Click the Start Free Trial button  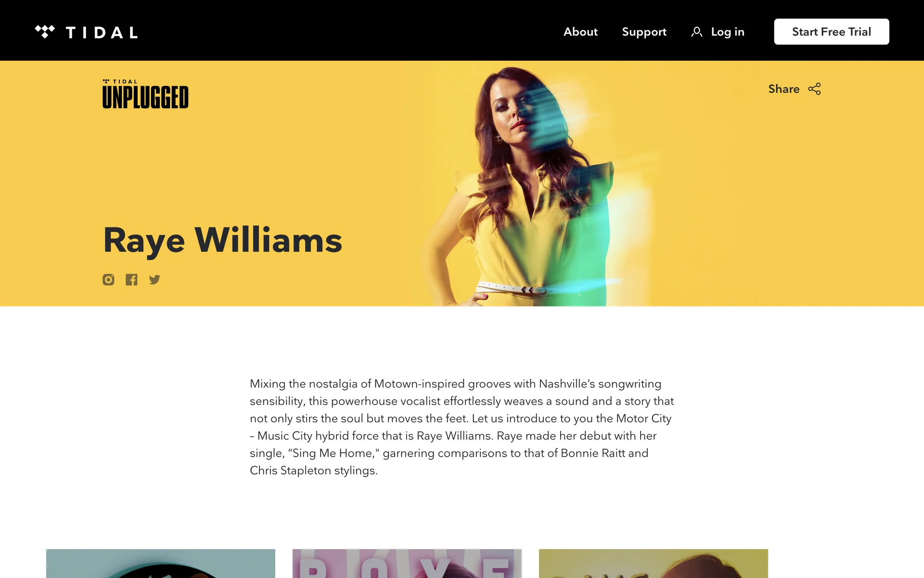click(x=832, y=32)
